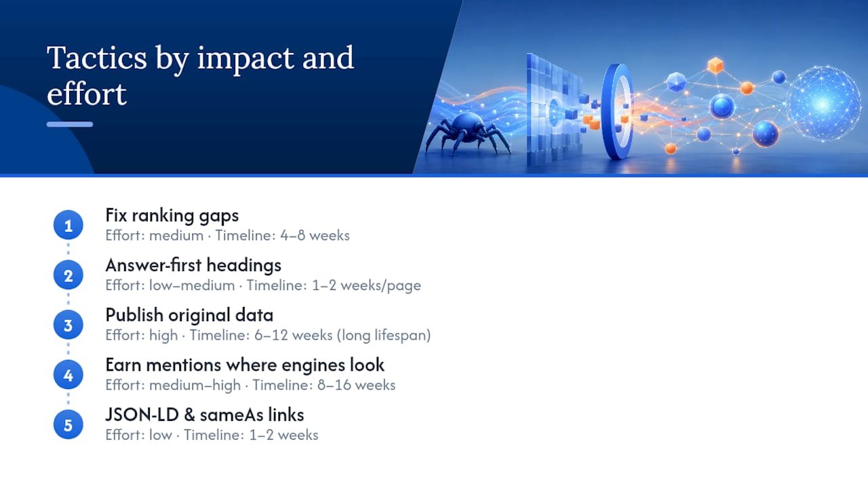Screen dimensions: 868x488
Task: Click the glowing network sphere graphic
Action: 823,104
